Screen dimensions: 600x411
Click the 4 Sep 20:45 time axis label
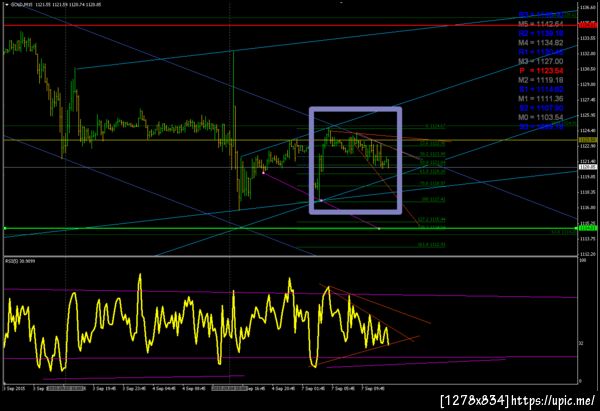click(x=283, y=388)
